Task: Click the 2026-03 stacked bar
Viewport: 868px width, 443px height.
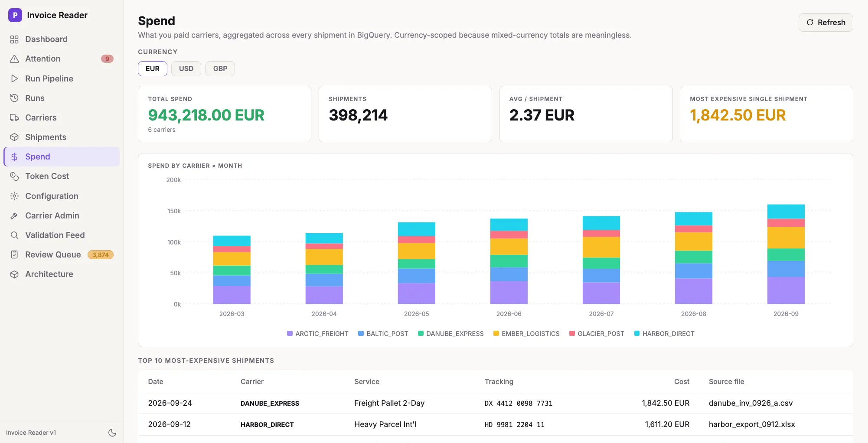Action: [x=232, y=270]
